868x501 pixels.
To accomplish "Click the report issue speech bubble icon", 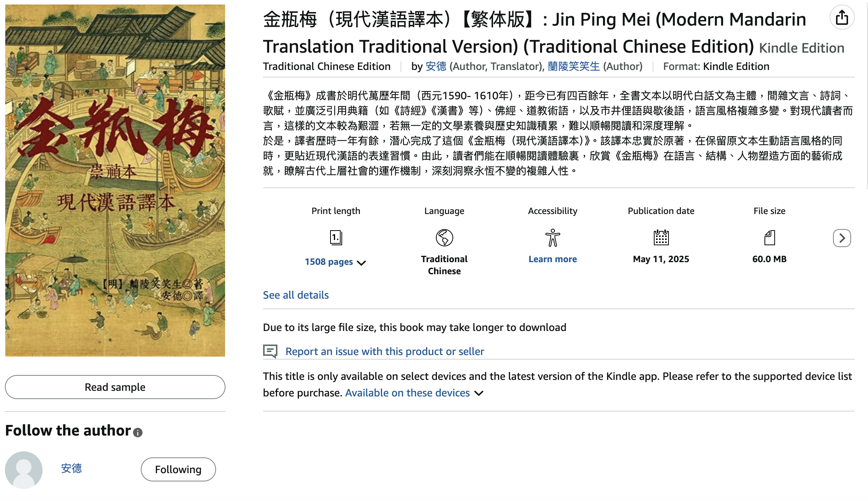I will [x=270, y=351].
